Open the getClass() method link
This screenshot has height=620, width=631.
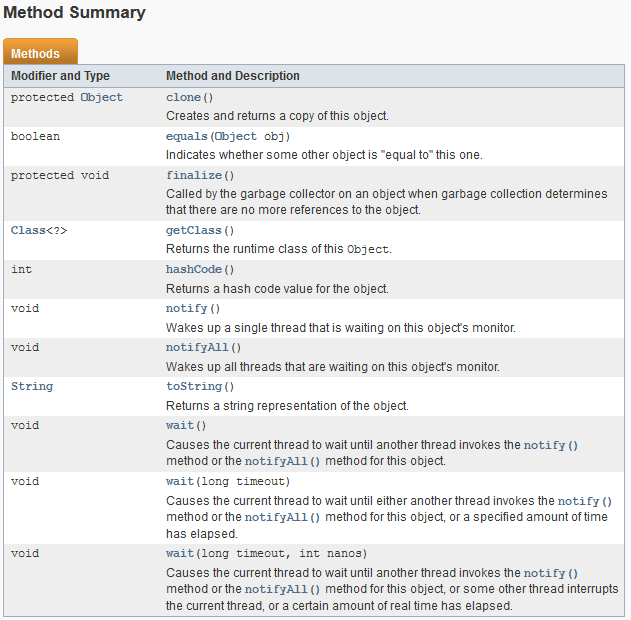[194, 231]
